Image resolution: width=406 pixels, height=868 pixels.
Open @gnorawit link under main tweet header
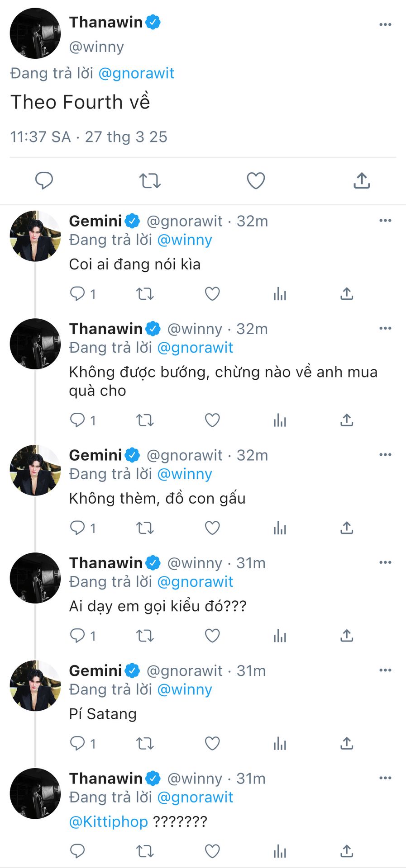pyautogui.click(x=136, y=73)
